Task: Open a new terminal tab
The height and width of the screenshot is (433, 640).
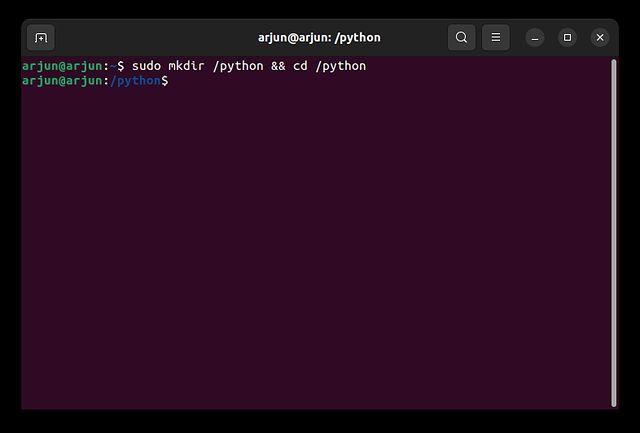Action: tap(41, 38)
